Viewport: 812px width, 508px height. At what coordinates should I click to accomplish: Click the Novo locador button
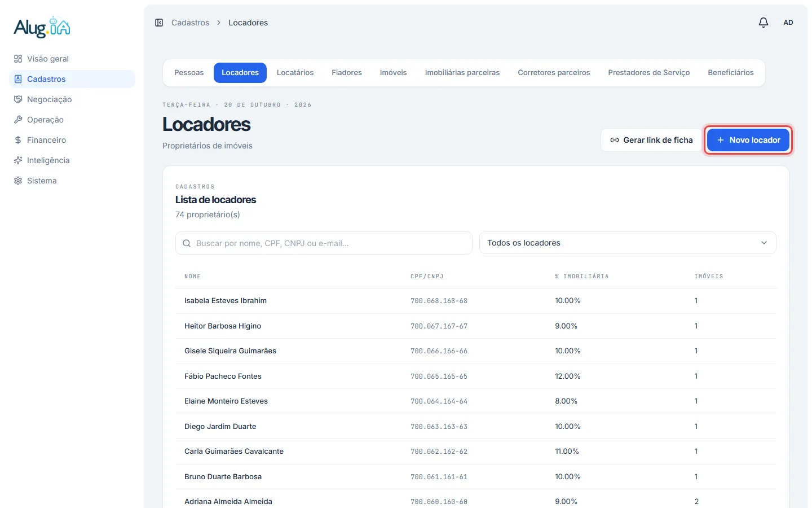pyautogui.click(x=748, y=140)
